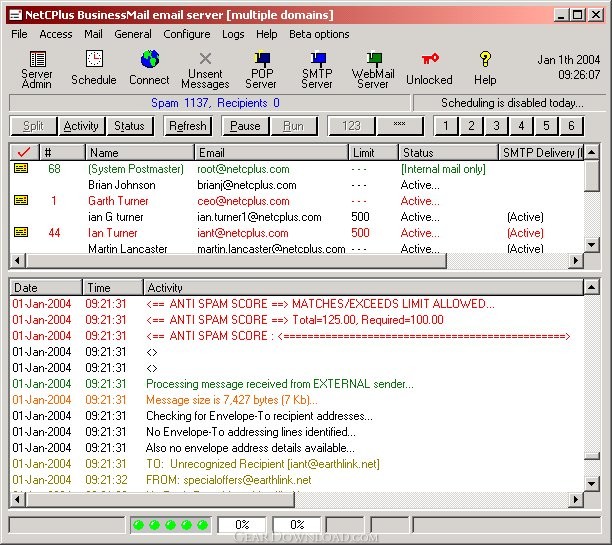Select email ceo@netcplus.com
The width and height of the screenshot is (612, 545).
(x=243, y=201)
